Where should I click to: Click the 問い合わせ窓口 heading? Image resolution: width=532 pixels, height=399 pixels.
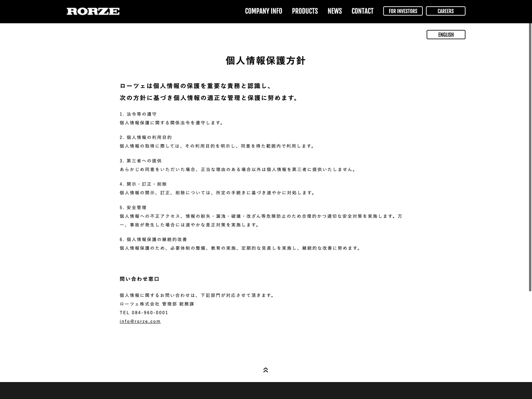coord(139,279)
